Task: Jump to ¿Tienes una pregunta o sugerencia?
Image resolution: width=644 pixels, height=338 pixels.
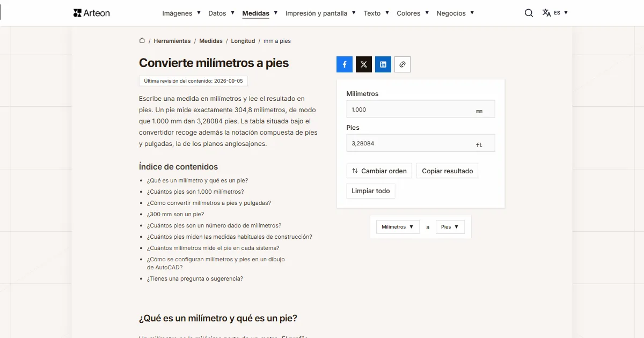Action: tap(195, 279)
